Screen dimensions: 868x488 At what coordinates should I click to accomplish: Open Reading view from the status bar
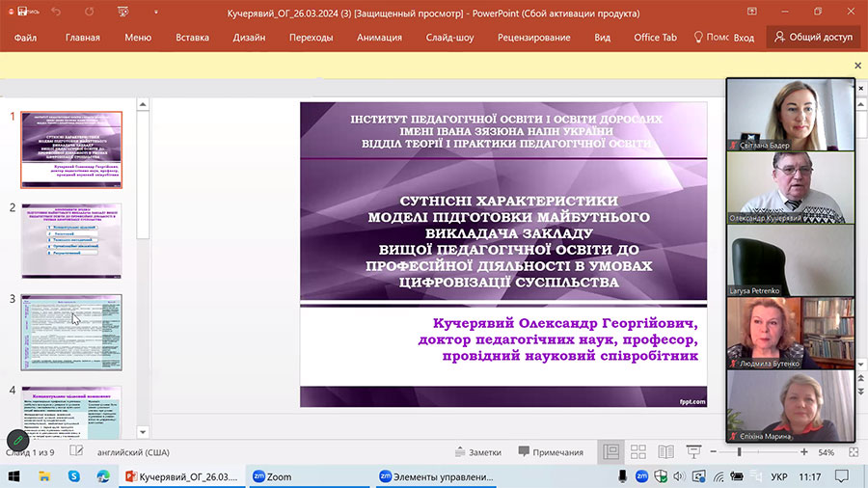point(665,451)
